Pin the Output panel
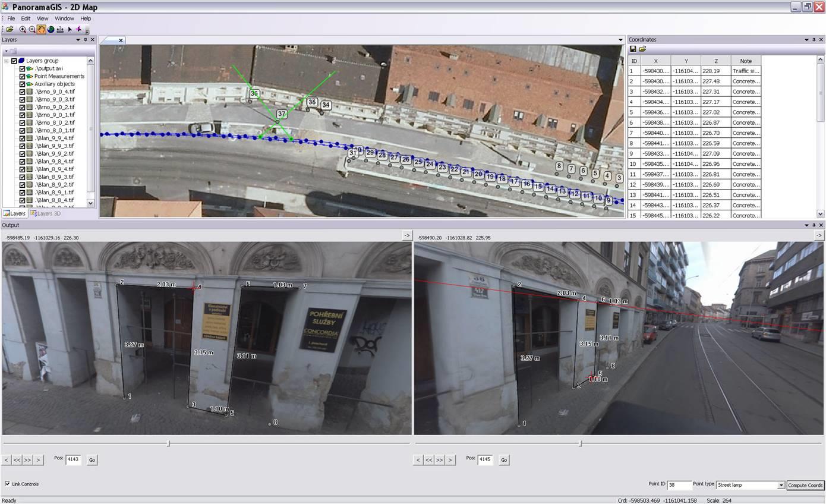 pyautogui.click(x=814, y=225)
